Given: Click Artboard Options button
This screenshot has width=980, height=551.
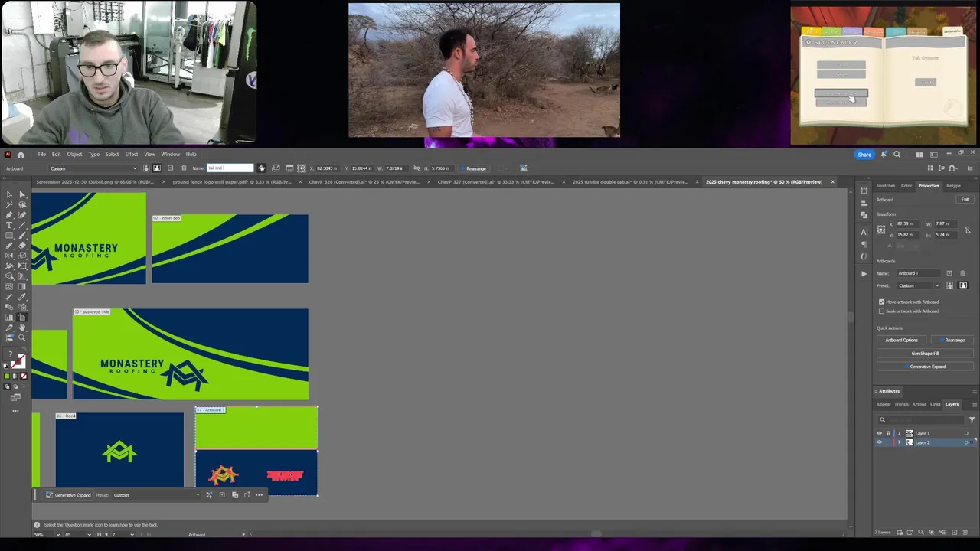Looking at the screenshot, I should (x=901, y=340).
